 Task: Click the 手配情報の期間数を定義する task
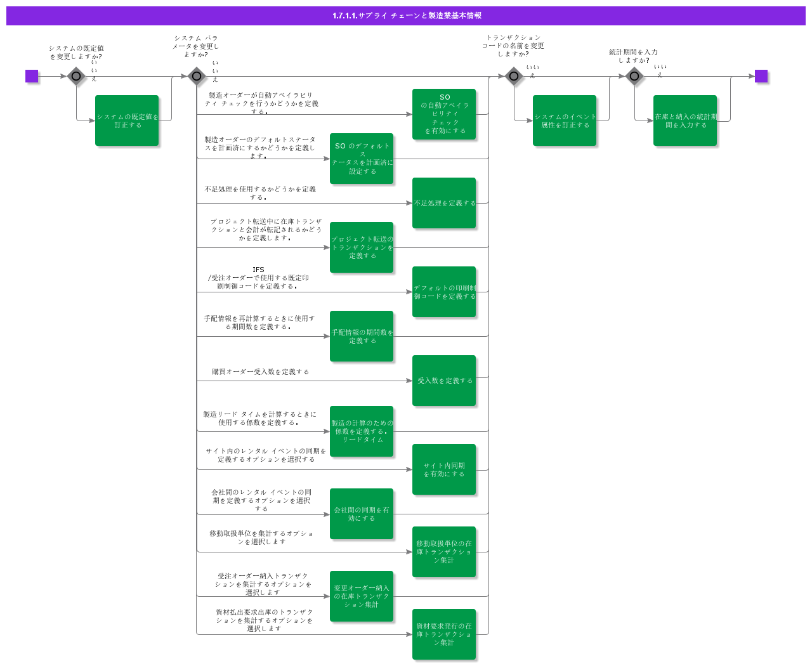tap(362, 336)
